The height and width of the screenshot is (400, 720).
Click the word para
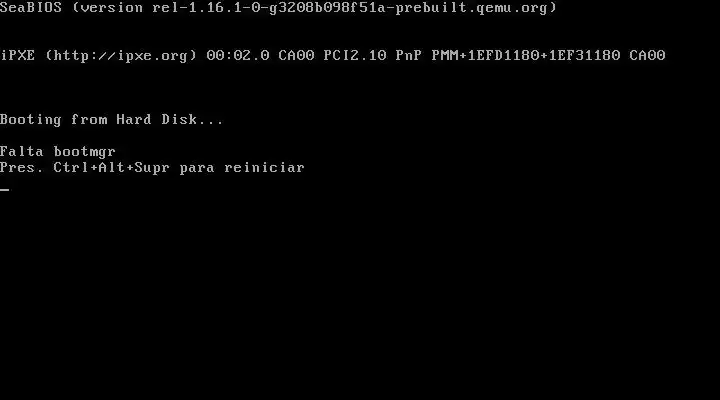click(x=197, y=169)
